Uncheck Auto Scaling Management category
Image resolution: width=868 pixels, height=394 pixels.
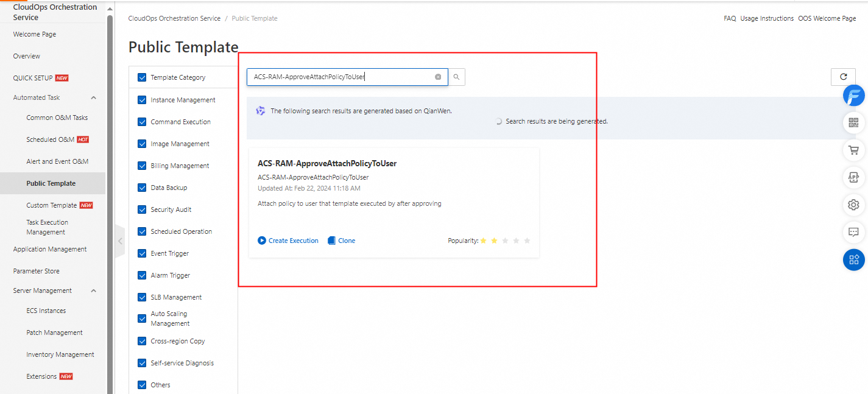click(x=142, y=318)
